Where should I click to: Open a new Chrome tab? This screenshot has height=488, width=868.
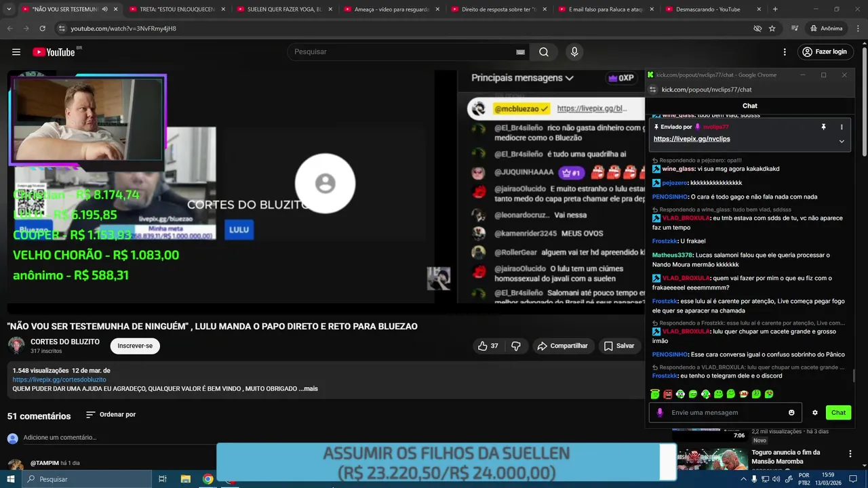pyautogui.click(x=775, y=9)
